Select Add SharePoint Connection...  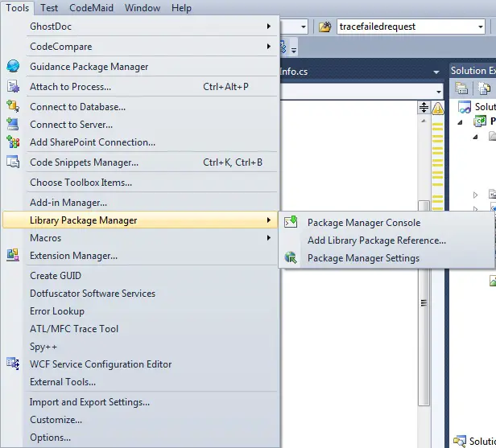pyautogui.click(x=141, y=142)
